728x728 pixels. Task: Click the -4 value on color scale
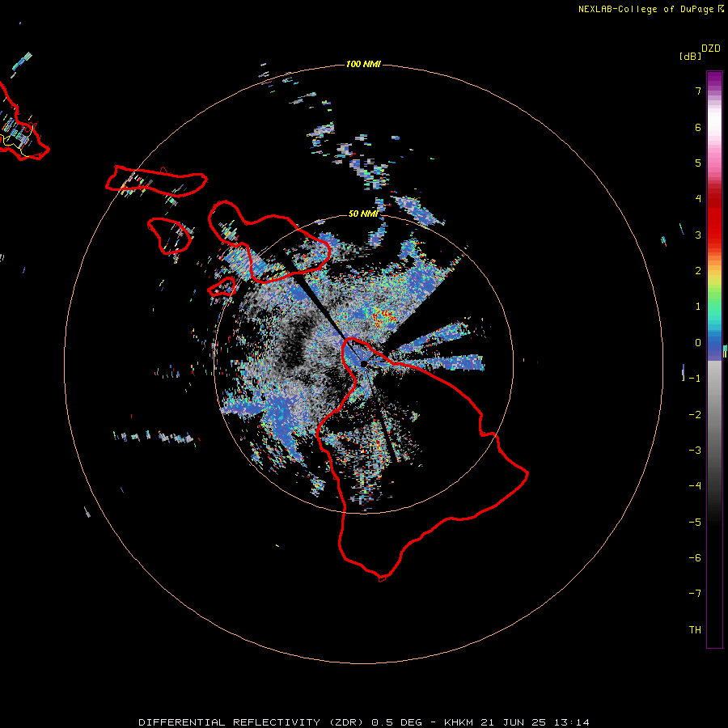[x=695, y=485]
